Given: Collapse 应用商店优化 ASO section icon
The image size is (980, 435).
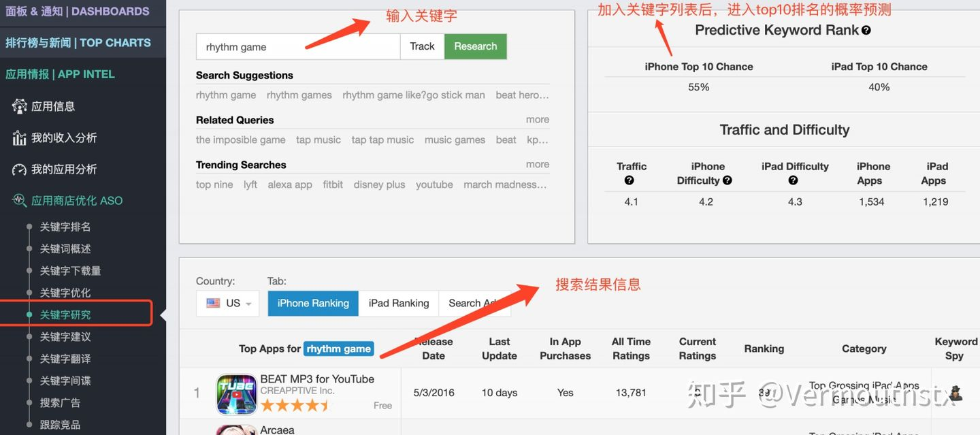Looking at the screenshot, I should [x=19, y=201].
